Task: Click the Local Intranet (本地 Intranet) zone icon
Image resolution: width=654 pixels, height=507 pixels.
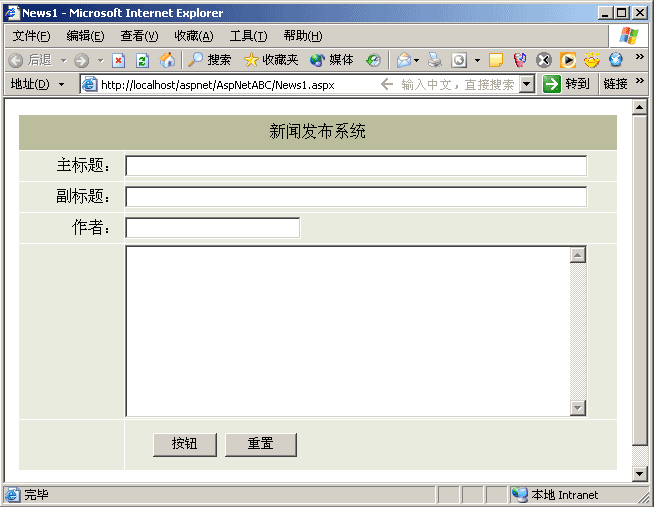Action: pos(520,495)
